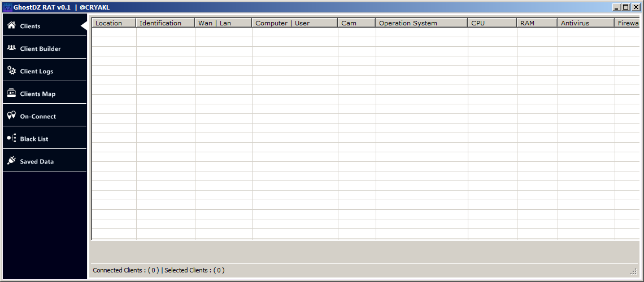Click the Computer | User column header
Image resolution: width=644 pixels, height=282 pixels.
pos(294,23)
